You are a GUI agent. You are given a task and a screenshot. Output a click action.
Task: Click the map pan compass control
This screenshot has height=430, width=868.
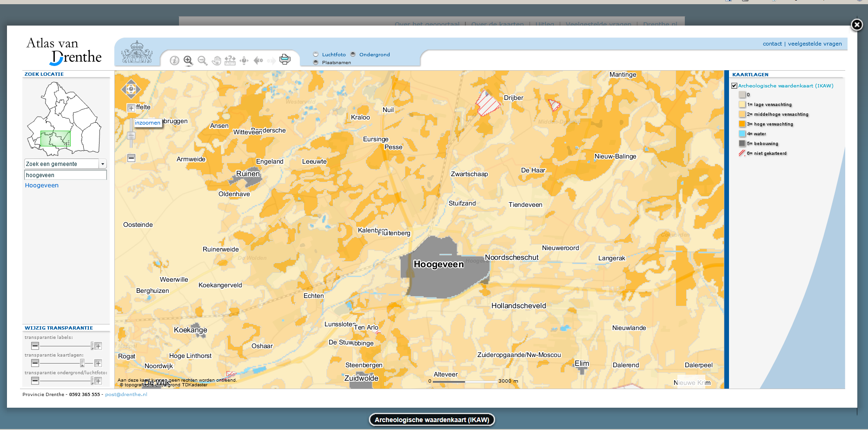coord(131,89)
